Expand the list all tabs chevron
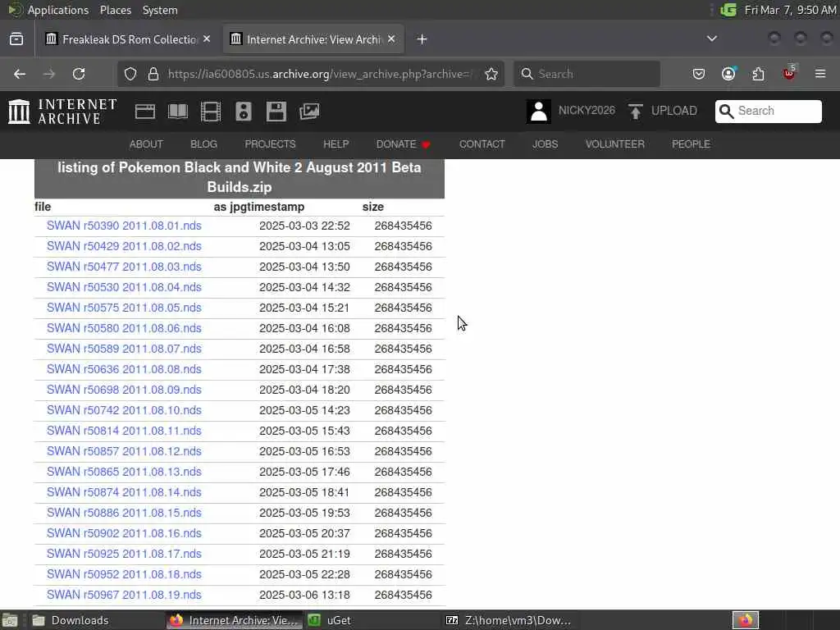840x630 pixels. click(x=712, y=39)
